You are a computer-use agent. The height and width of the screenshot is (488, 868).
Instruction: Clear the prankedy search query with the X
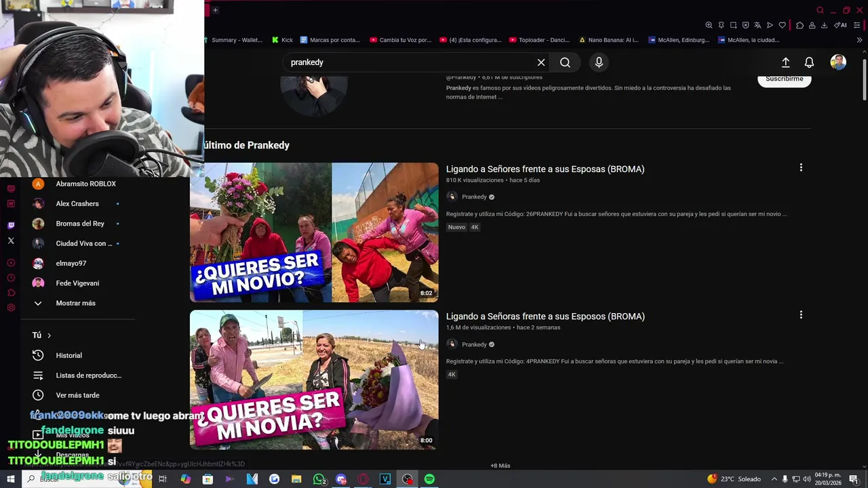541,62
